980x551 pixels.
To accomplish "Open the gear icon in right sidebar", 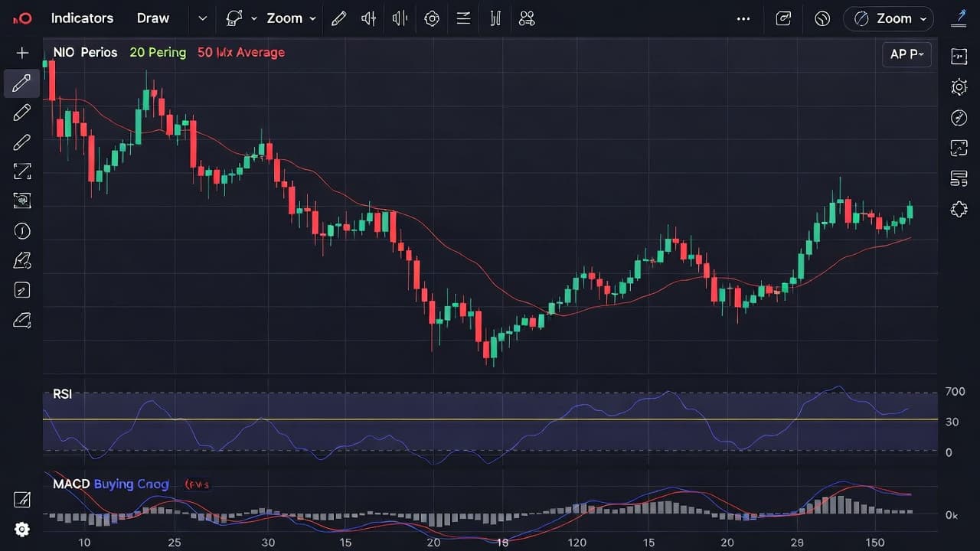I will click(x=959, y=86).
